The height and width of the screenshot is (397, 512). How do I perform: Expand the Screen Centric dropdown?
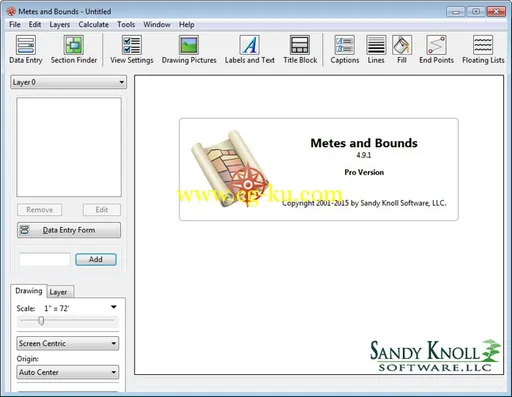point(68,343)
